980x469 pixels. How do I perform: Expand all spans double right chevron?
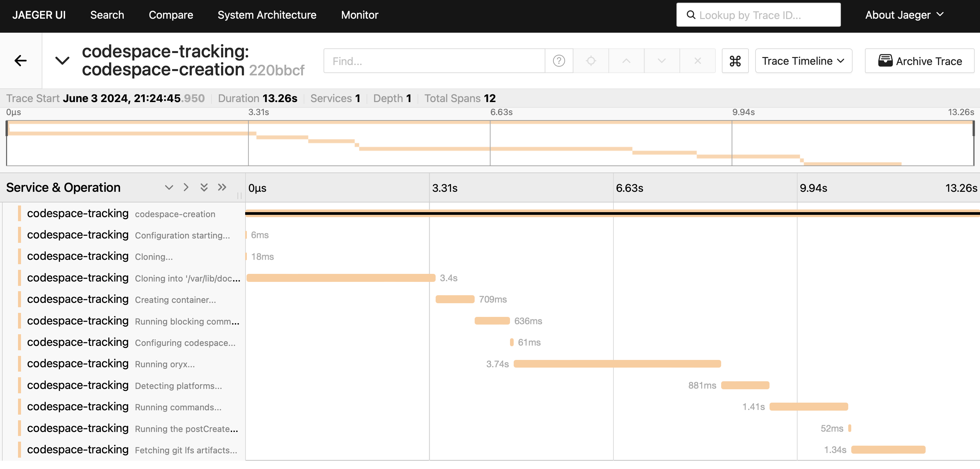coord(222,187)
